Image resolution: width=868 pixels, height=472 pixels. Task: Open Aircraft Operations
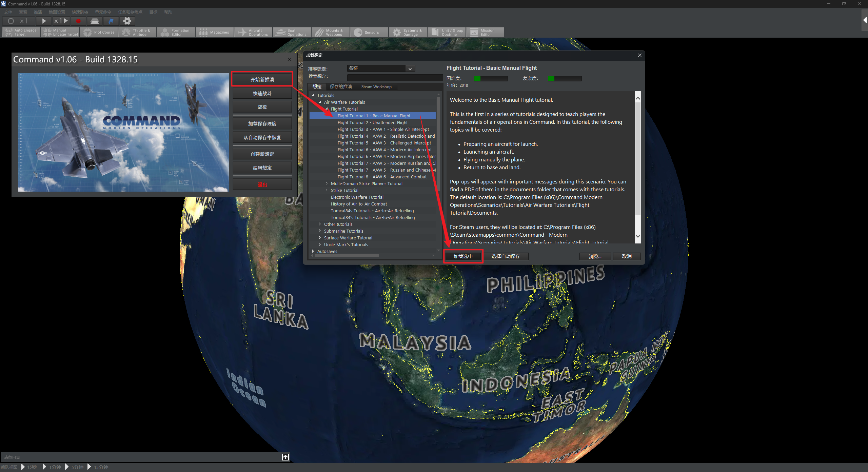(x=253, y=33)
